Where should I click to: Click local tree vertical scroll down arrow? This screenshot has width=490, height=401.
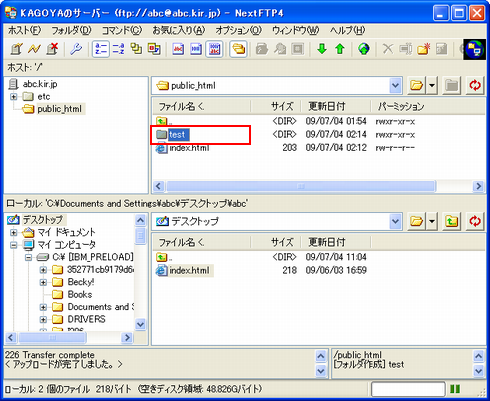pyautogui.click(x=141, y=324)
